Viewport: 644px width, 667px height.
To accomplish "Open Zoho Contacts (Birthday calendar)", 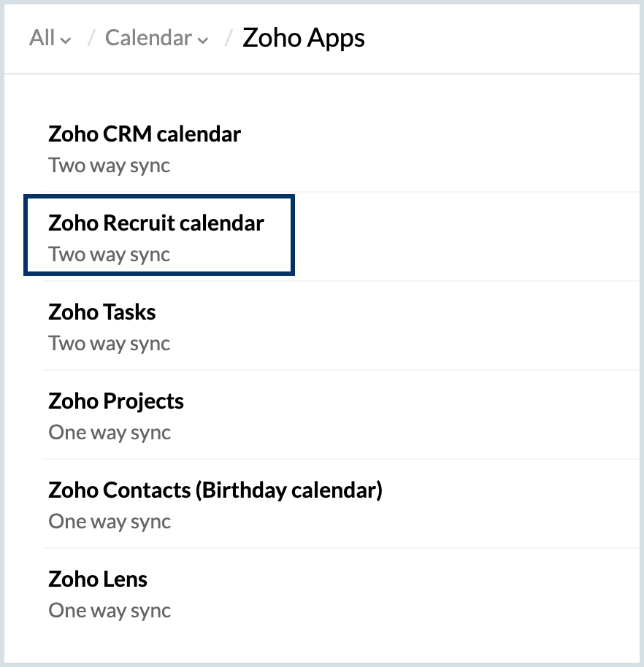I will click(x=215, y=490).
